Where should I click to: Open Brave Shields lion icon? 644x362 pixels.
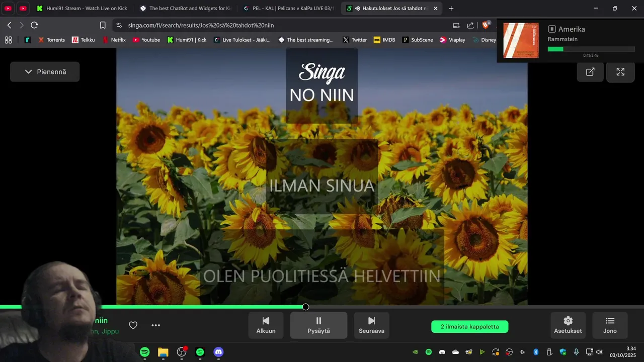click(x=486, y=25)
